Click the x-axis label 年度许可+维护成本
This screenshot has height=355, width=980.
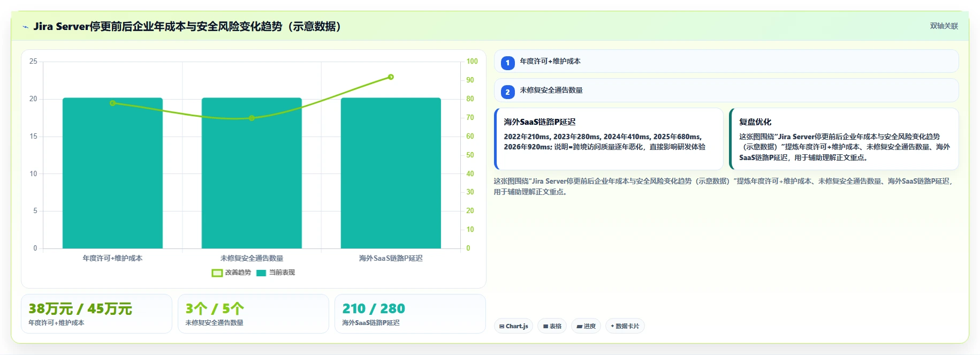(x=112, y=258)
